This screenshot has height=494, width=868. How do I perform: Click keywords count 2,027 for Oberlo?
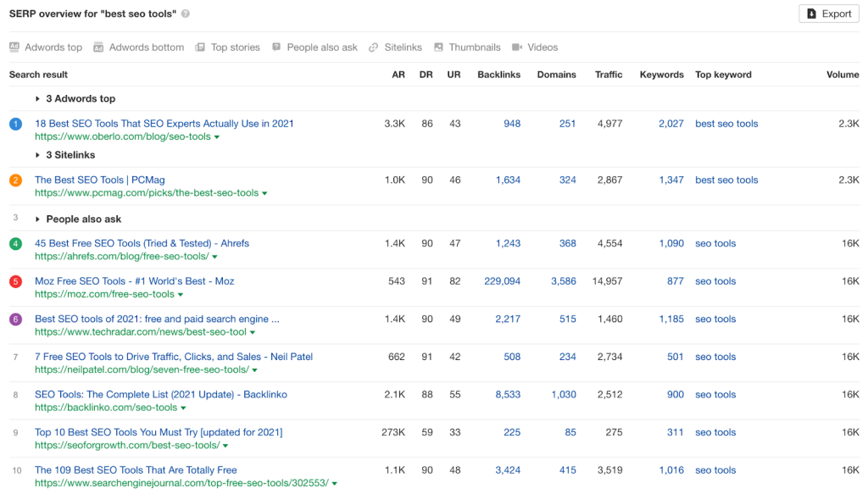click(671, 124)
